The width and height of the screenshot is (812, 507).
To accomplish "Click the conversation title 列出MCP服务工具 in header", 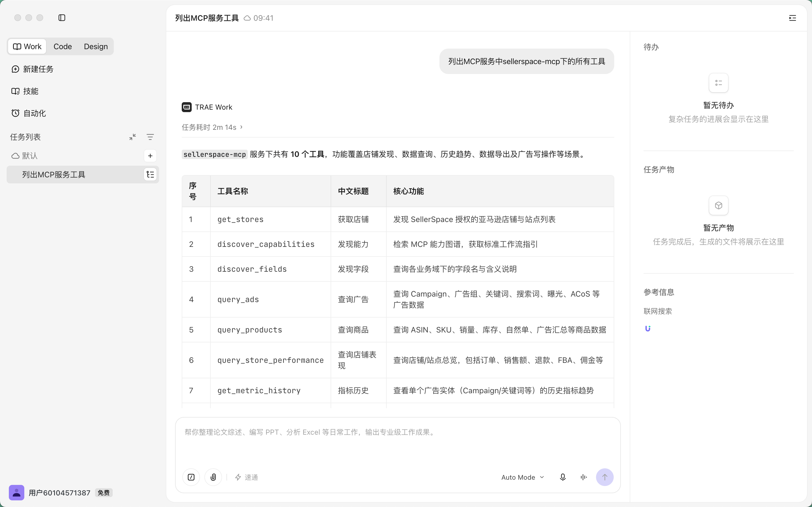I will (x=207, y=18).
